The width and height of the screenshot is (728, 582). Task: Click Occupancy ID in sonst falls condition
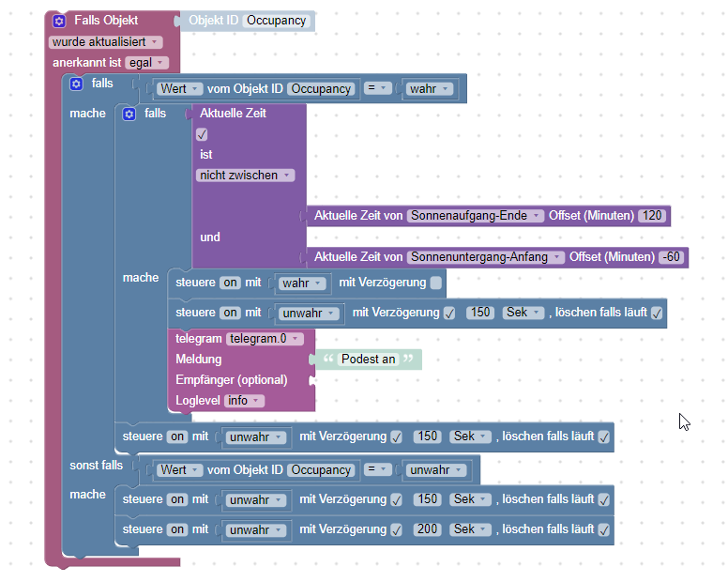coord(321,470)
